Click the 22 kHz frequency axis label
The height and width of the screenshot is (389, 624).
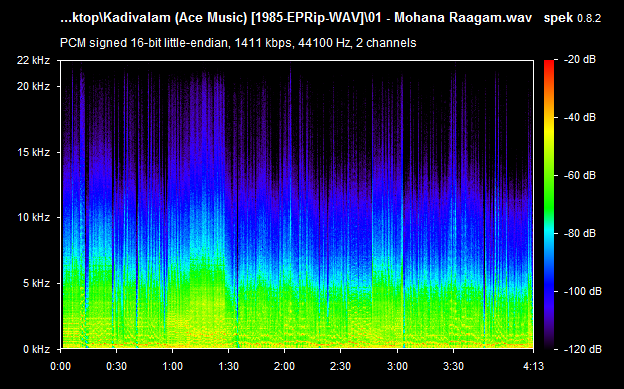[33, 61]
